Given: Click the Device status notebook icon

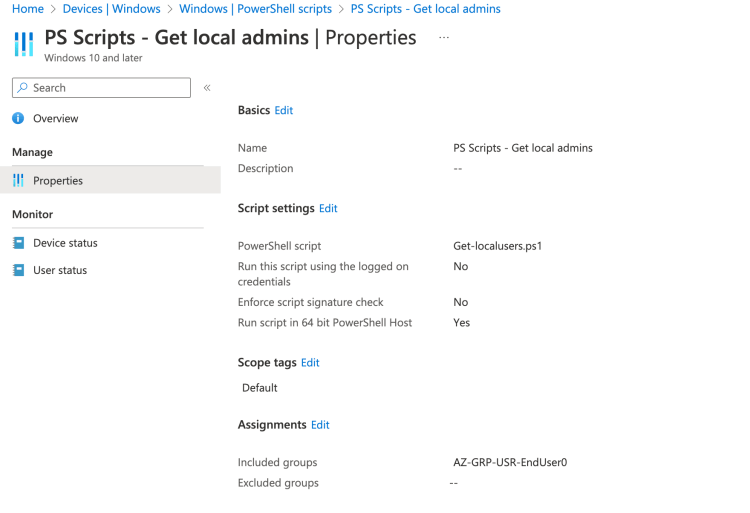Looking at the screenshot, I should point(18,243).
